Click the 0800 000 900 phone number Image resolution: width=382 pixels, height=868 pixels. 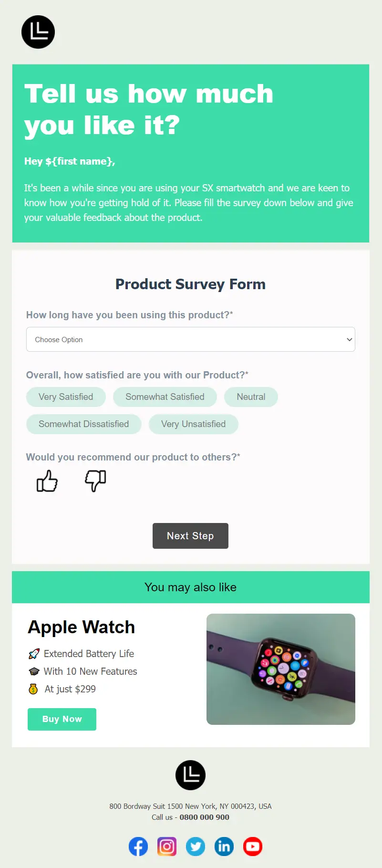click(x=205, y=817)
